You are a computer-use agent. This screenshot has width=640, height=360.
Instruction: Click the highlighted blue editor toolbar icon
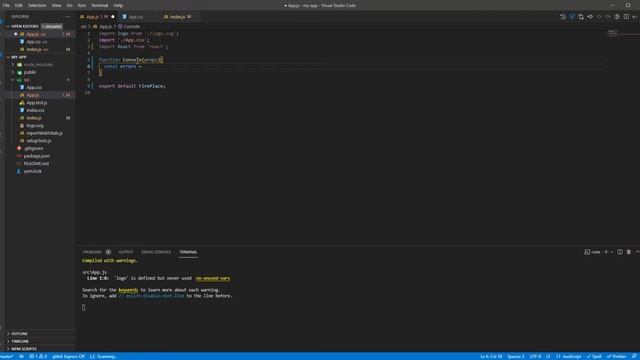(572, 17)
